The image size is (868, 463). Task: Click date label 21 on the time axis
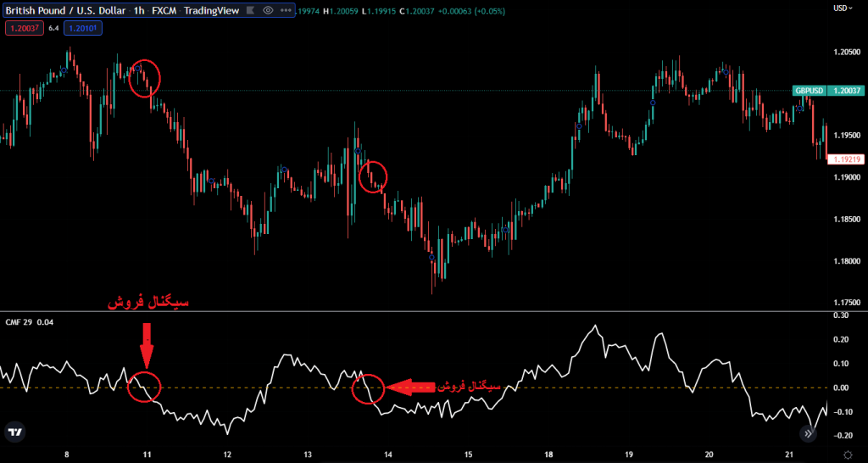789,455
